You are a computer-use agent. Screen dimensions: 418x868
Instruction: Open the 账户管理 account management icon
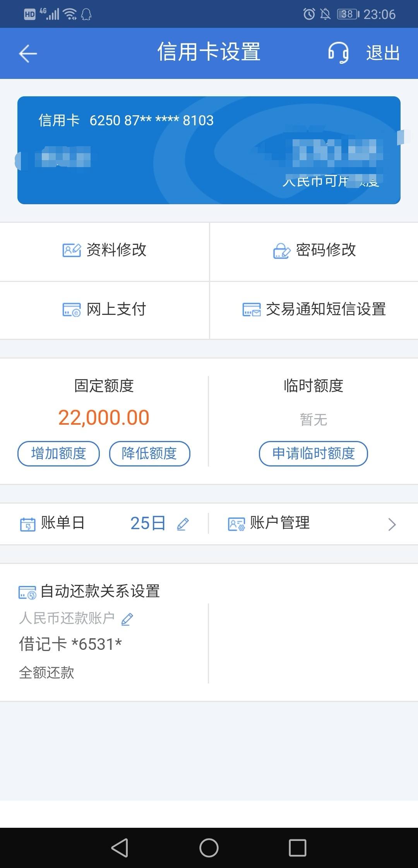click(x=236, y=524)
